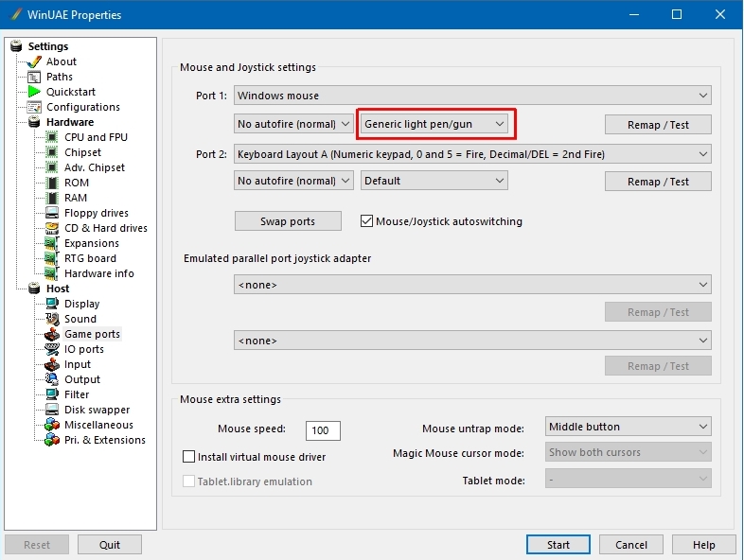Viewport: 744px width, 560px height.
Task: Click the Sound speaker icon
Action: (52, 319)
